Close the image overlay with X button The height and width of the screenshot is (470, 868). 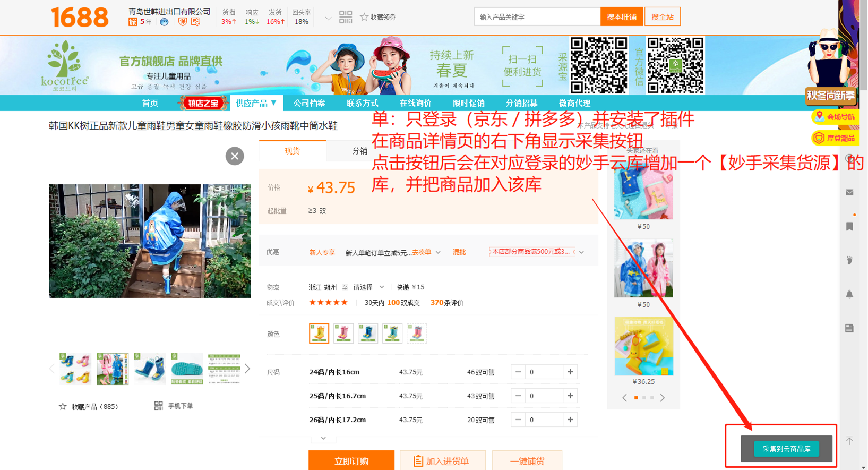(x=235, y=156)
